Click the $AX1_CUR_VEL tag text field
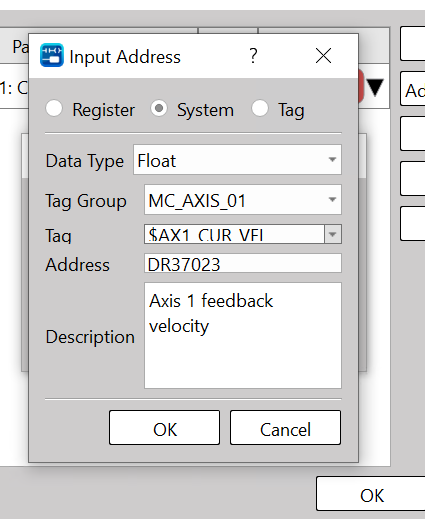Screen dimensions: 425x519 (234, 234)
